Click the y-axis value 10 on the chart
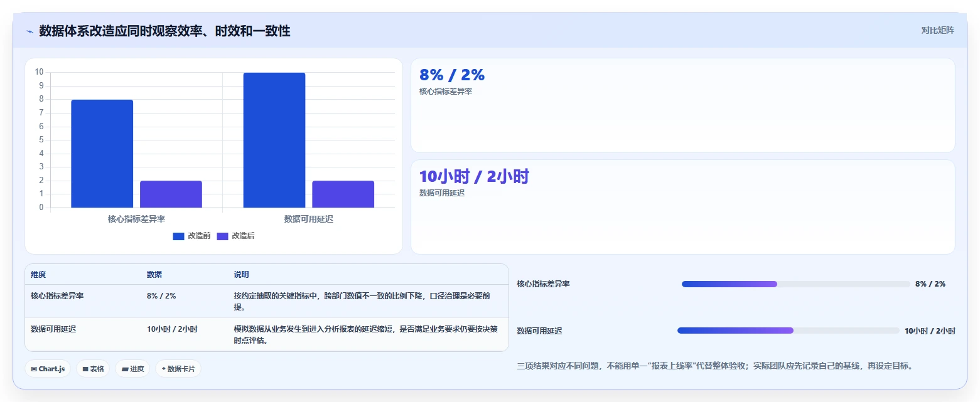The height and width of the screenshot is (402, 980). (40, 72)
